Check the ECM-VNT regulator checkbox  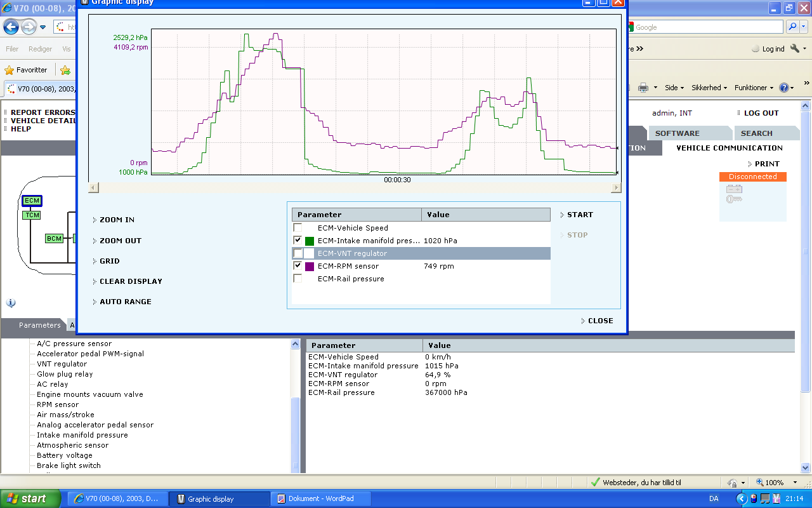point(298,253)
